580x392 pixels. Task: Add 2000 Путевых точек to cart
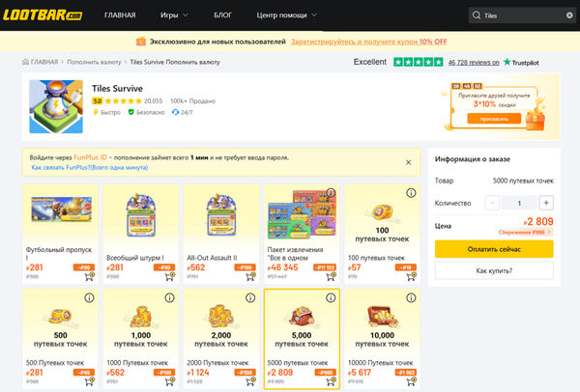(250, 381)
